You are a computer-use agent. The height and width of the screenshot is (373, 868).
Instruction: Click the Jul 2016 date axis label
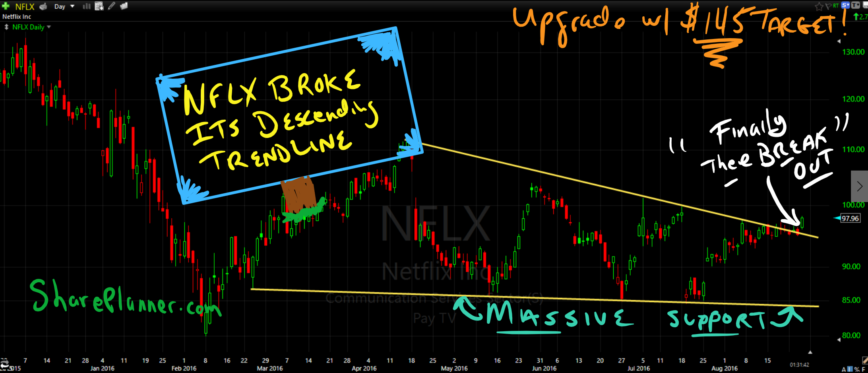click(638, 368)
